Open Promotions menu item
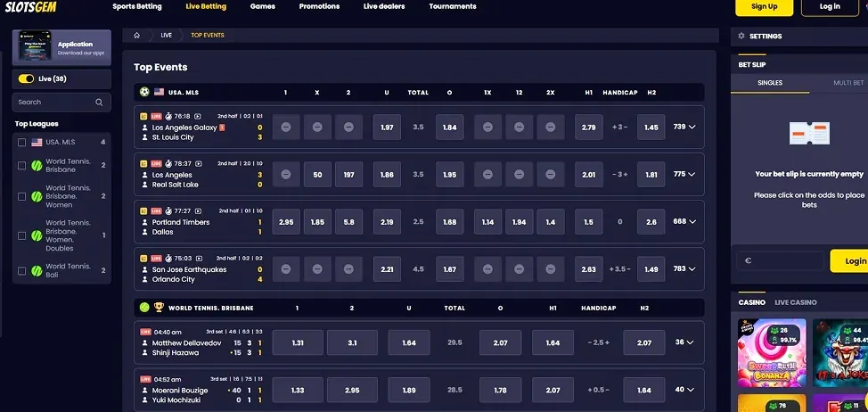The height and width of the screenshot is (412, 868). pos(319,6)
